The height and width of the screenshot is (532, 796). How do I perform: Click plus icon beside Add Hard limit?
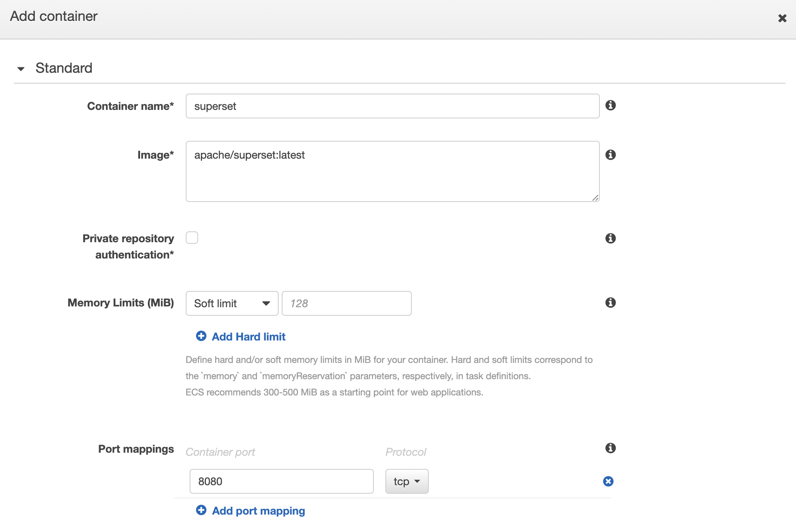[x=201, y=336]
